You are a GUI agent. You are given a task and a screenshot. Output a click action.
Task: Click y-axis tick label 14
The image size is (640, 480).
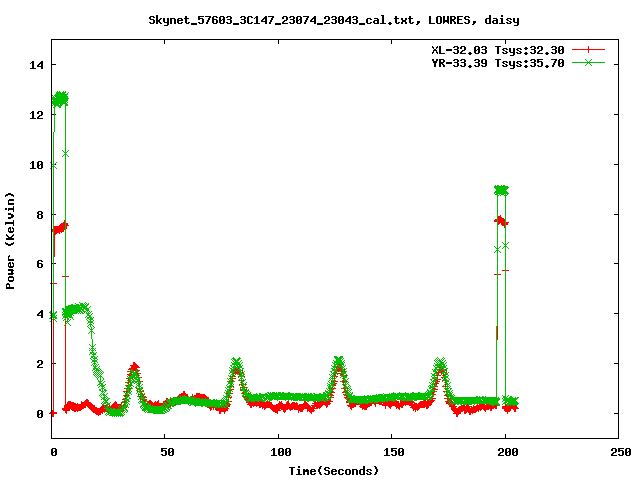36,65
